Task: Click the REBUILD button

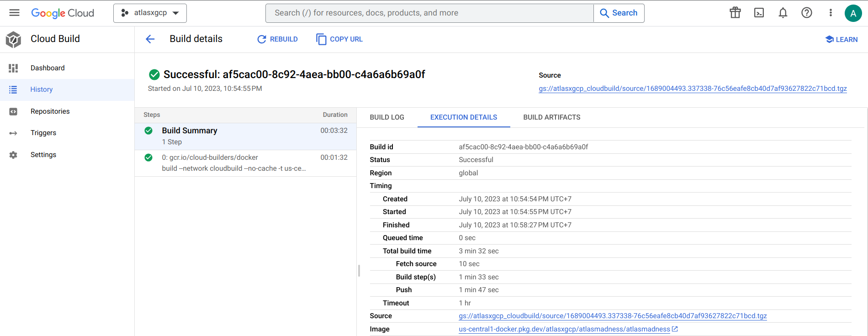Action: click(x=277, y=39)
